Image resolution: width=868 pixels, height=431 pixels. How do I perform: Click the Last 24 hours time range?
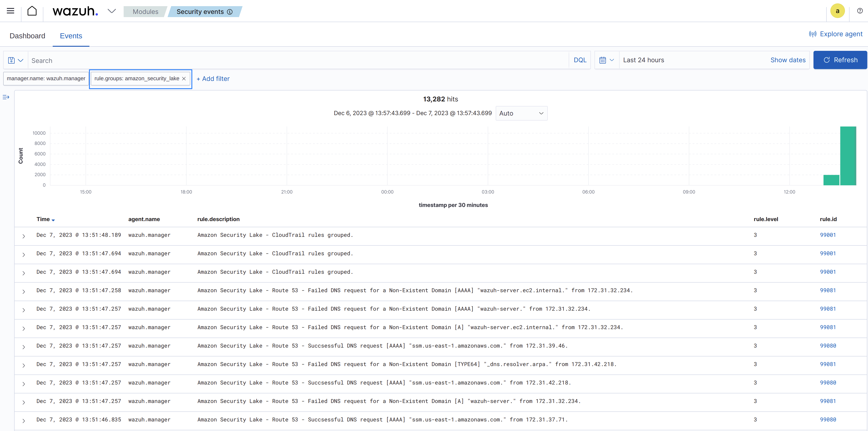(x=643, y=60)
